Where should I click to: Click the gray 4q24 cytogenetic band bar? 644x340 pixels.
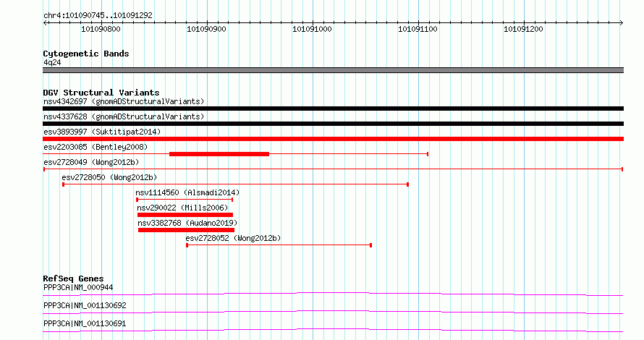(333, 70)
